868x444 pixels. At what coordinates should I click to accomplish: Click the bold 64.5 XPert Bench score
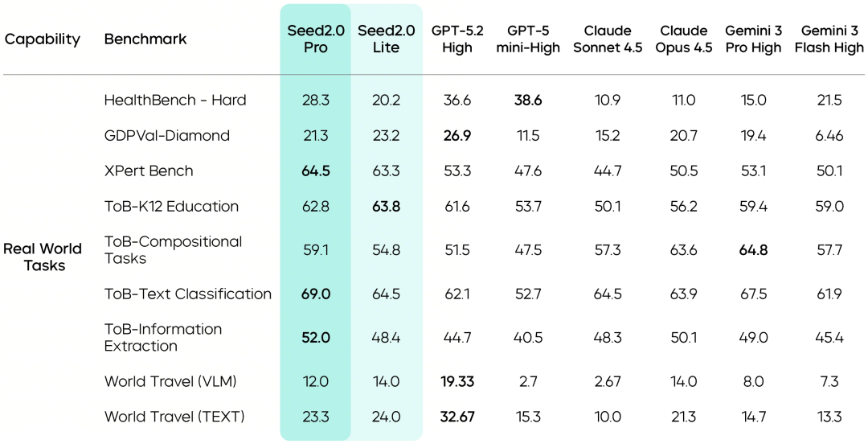[x=316, y=171]
